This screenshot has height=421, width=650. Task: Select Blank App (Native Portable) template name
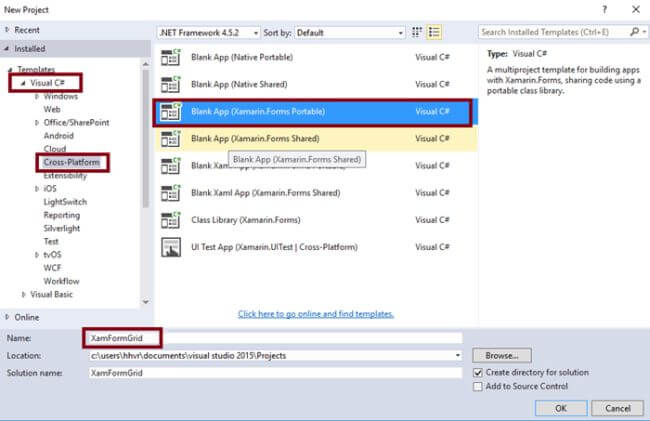242,57
